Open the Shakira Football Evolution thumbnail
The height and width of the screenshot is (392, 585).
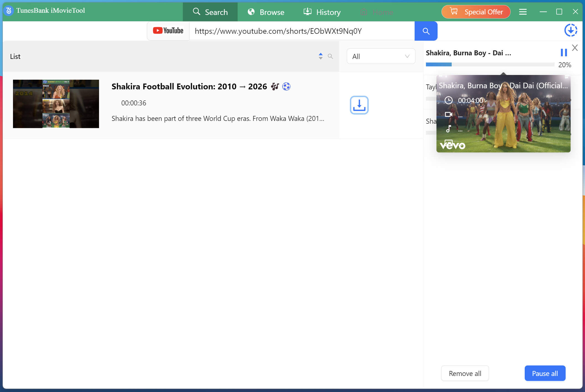(56, 104)
